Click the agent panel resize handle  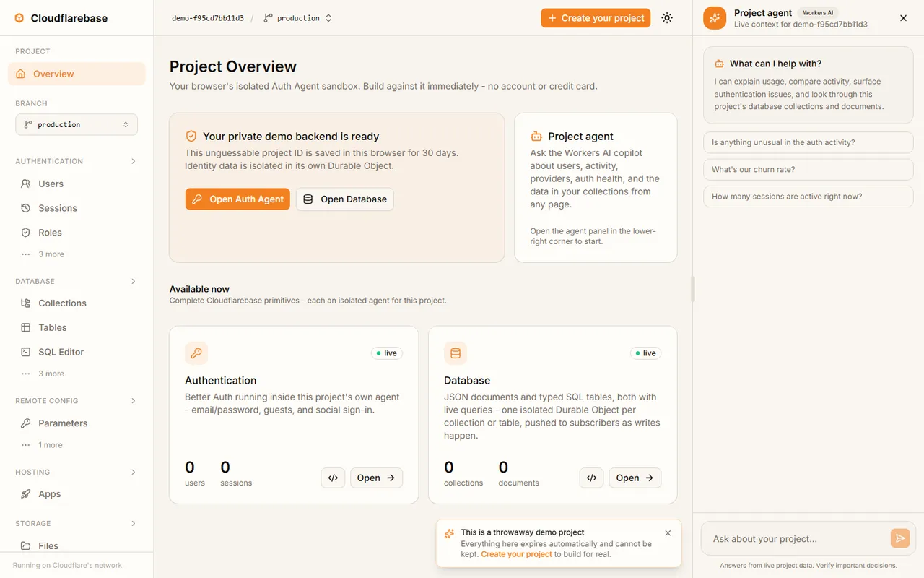[x=693, y=289]
